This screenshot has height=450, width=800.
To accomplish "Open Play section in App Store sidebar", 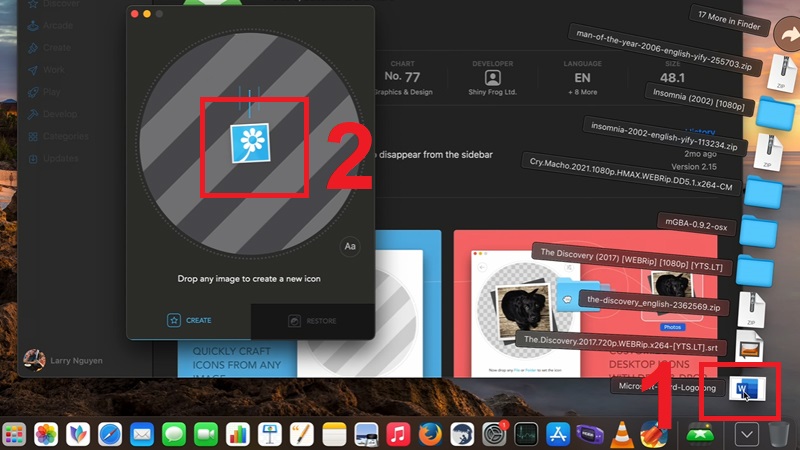I will (x=44, y=92).
